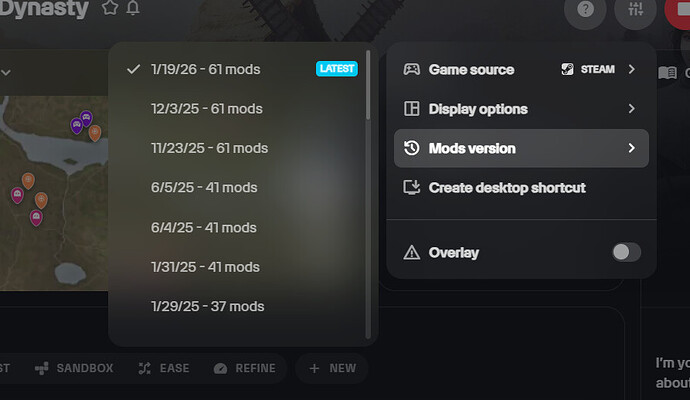Expand the Display options chevron

pyautogui.click(x=631, y=108)
